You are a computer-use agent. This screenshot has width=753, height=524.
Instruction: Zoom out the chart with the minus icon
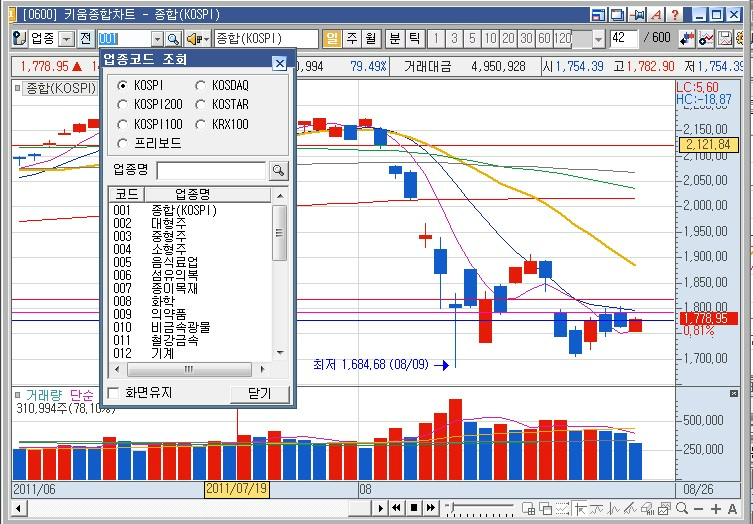[698, 509]
